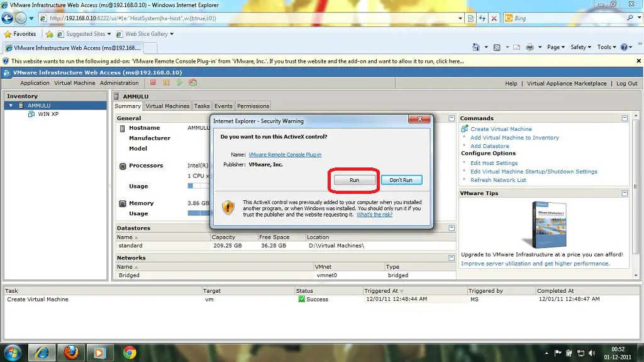This screenshot has height=362, width=644.
Task: Switch to the Events tab
Action: [223, 106]
